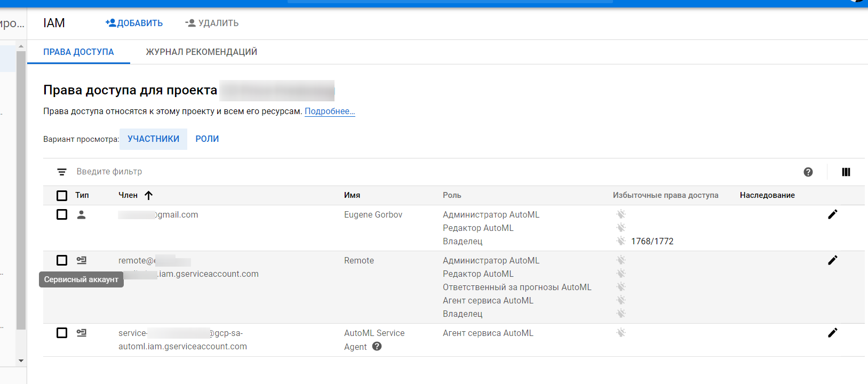
Task: Edit the AutoML Service Agent with the pencil icon
Action: coord(833,333)
